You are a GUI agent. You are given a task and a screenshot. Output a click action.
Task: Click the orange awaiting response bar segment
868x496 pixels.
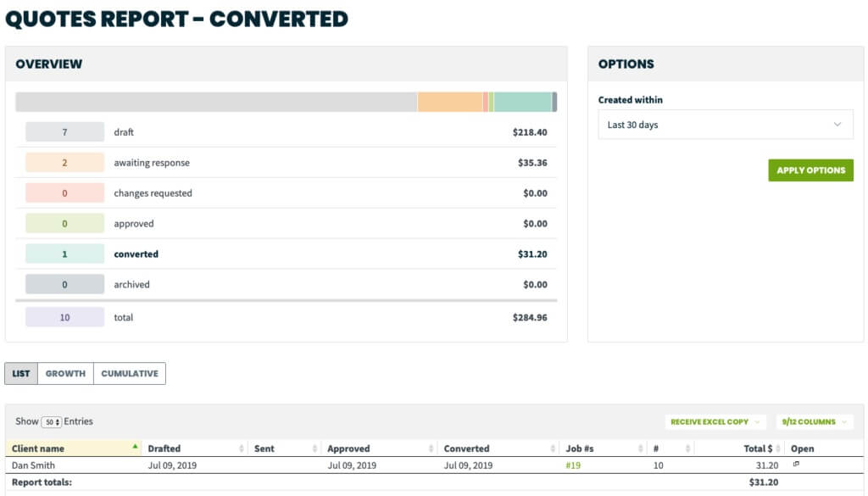(x=450, y=102)
